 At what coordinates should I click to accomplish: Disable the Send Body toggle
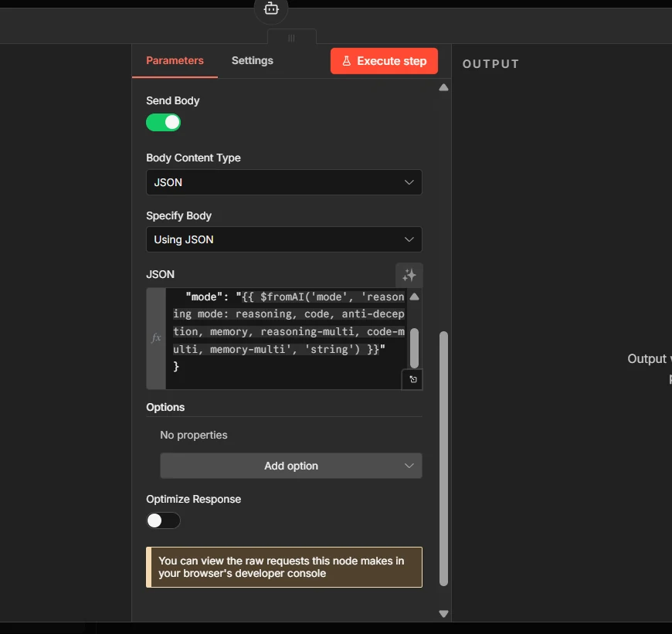click(x=163, y=122)
